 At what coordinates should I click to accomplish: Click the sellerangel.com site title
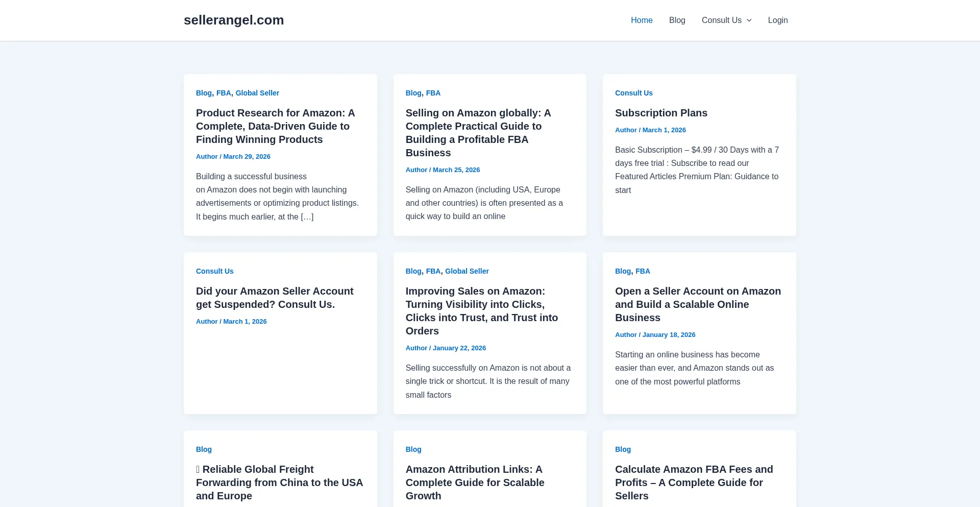tap(234, 20)
